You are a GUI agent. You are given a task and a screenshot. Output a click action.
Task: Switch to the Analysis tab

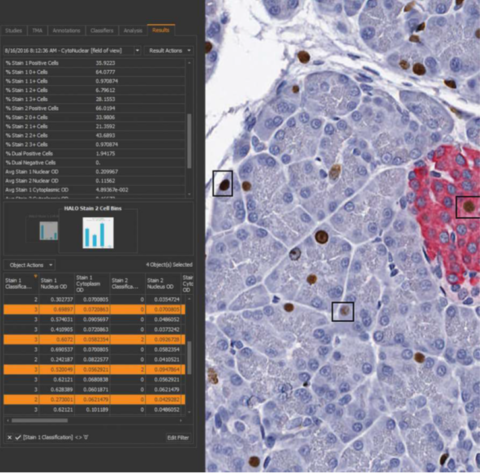coord(133,30)
